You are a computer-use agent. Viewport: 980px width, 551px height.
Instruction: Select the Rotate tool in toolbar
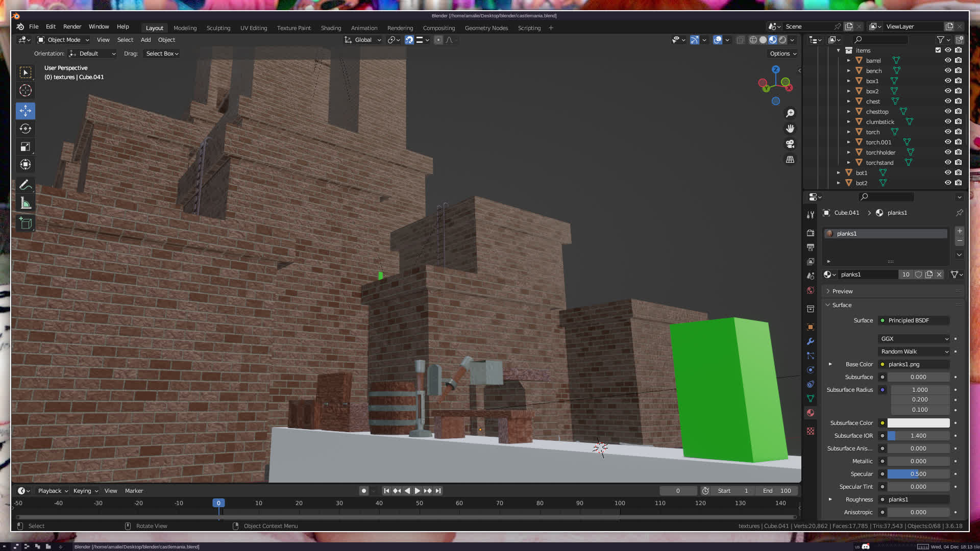point(26,129)
